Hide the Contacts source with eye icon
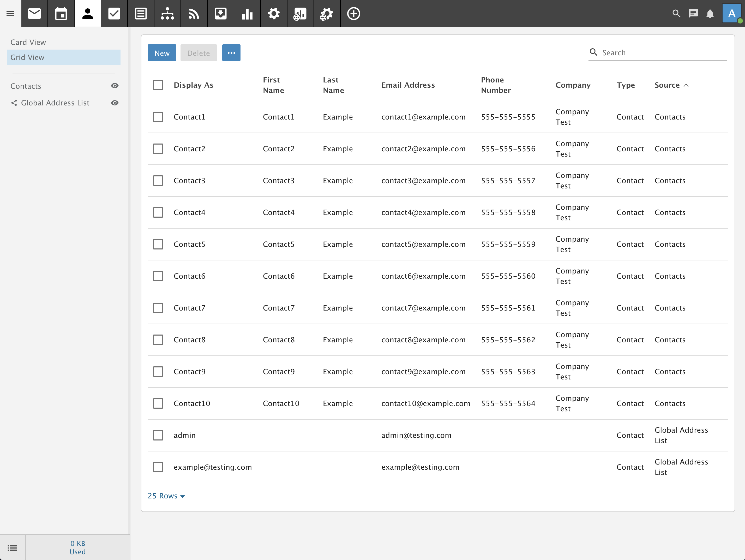 click(x=115, y=86)
